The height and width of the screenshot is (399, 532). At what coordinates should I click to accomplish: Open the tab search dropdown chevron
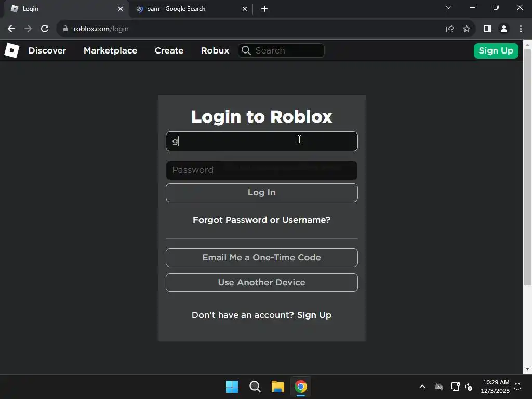[448, 7]
